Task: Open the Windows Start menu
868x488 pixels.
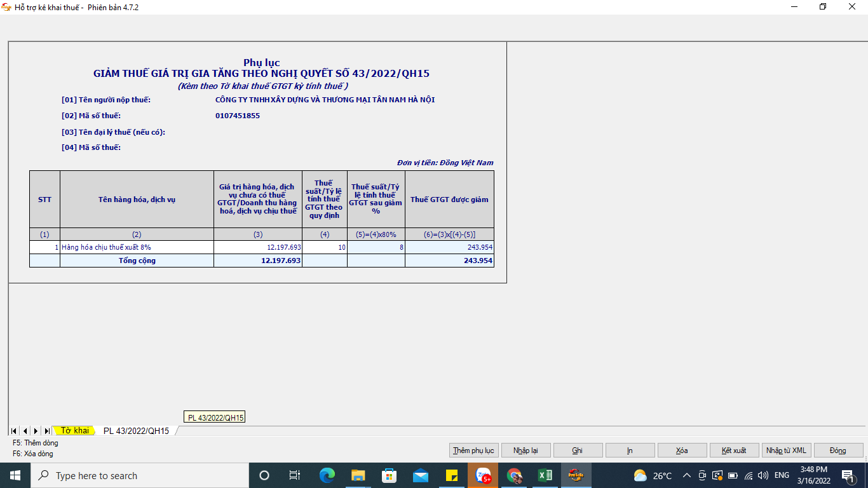Action: [15, 475]
